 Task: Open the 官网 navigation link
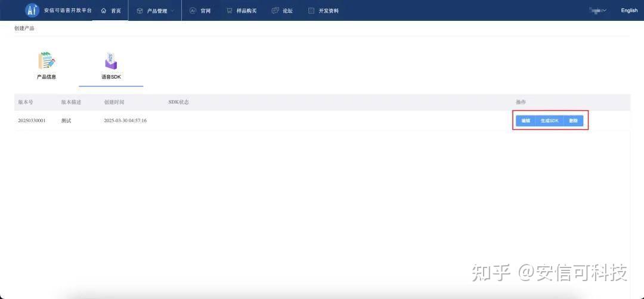pos(205,11)
